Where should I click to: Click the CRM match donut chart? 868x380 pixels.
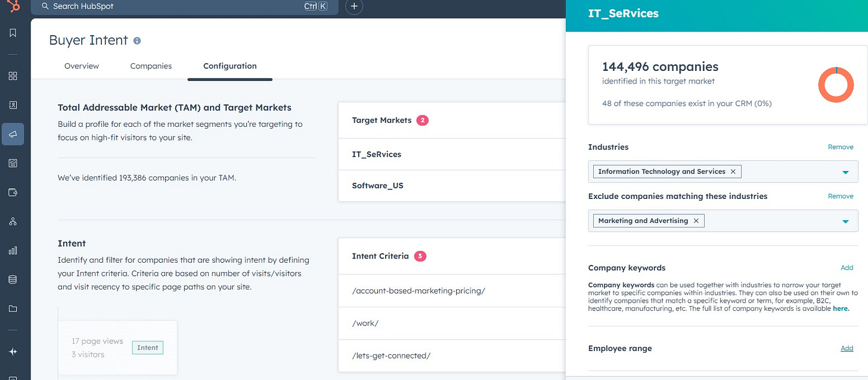(836, 85)
